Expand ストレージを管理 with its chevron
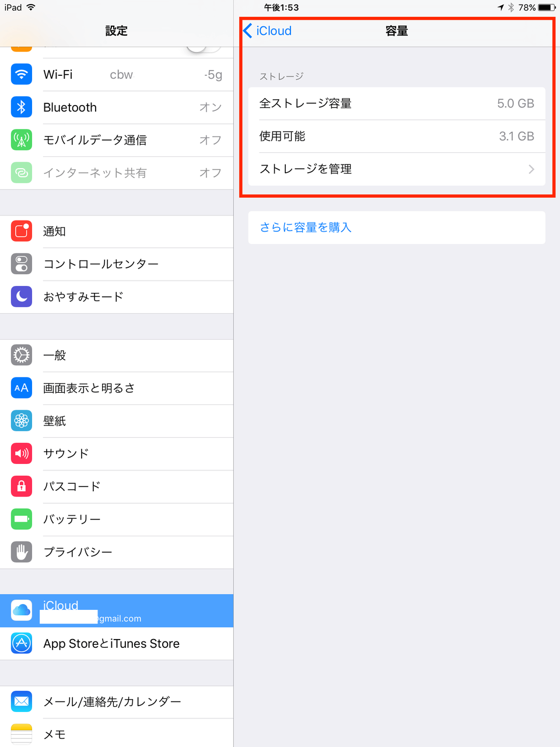The width and height of the screenshot is (560, 747). [x=531, y=169]
